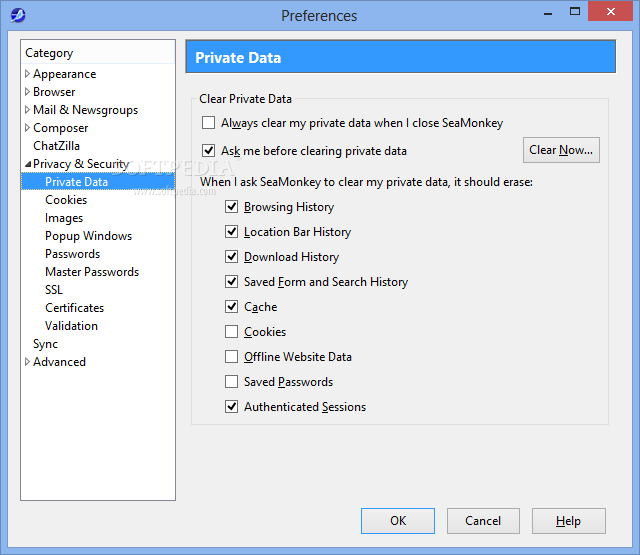Select Appearance category label
640x555 pixels.
click(x=64, y=74)
